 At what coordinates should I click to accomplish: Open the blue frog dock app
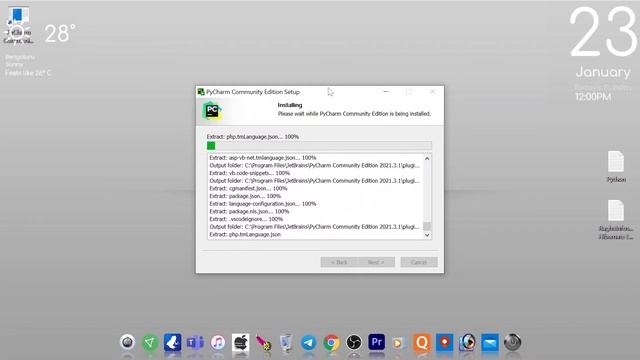pos(172,342)
